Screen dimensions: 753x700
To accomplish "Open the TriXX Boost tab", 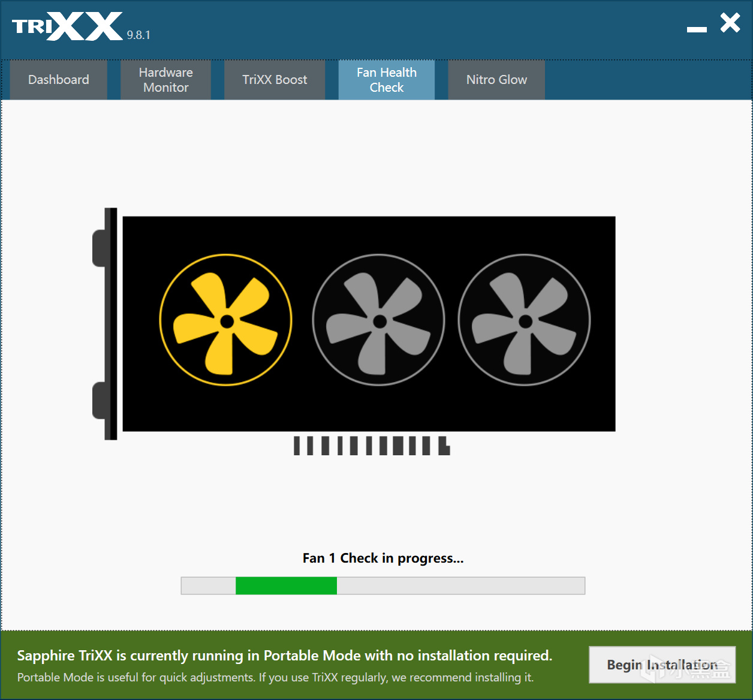I will 275,80.
